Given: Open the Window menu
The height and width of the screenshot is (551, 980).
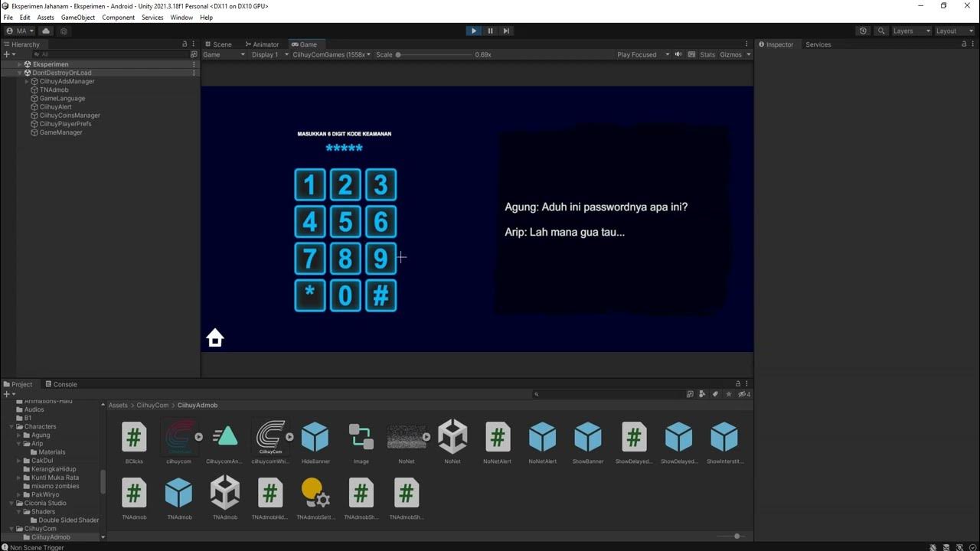Looking at the screenshot, I should click(x=181, y=17).
